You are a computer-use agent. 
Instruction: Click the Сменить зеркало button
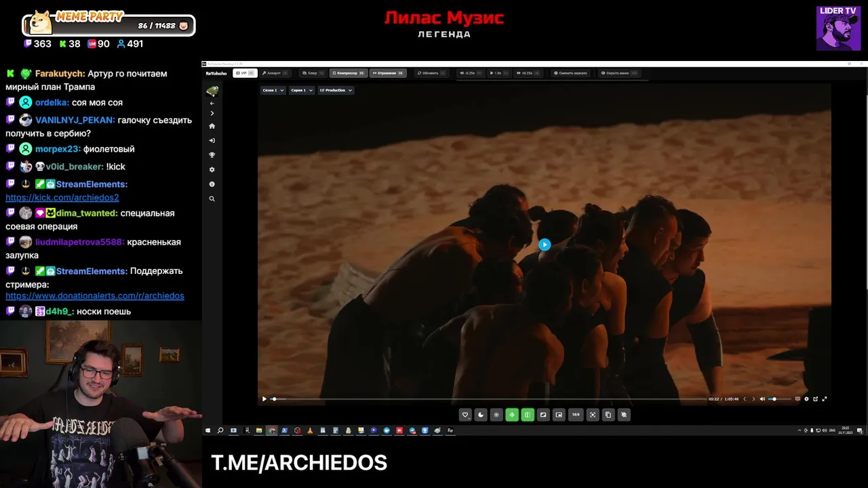[571, 73]
